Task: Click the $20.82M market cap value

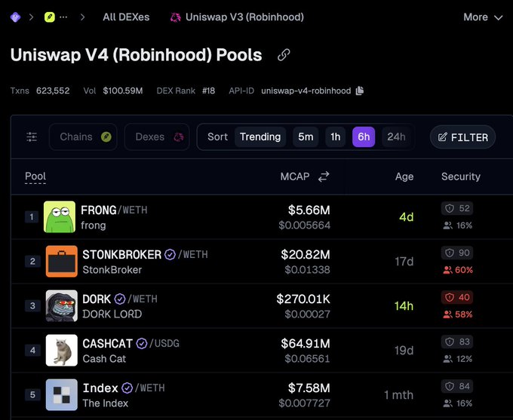Action: [306, 254]
